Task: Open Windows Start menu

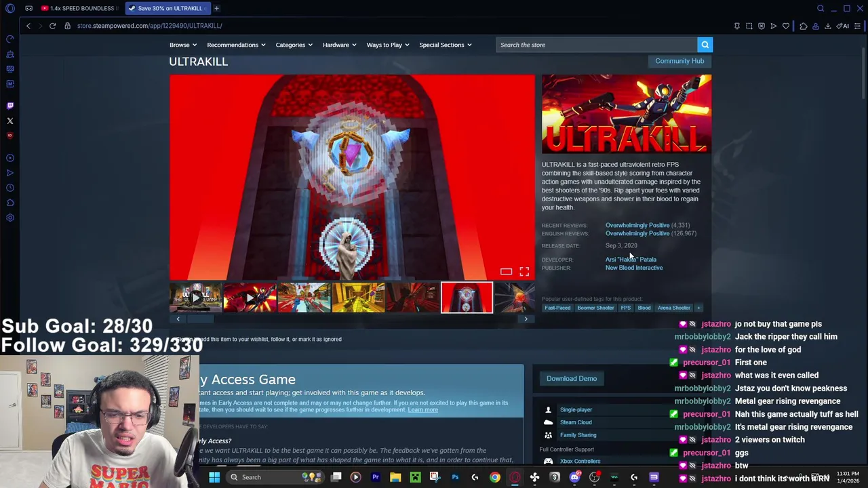Action: click(x=214, y=477)
